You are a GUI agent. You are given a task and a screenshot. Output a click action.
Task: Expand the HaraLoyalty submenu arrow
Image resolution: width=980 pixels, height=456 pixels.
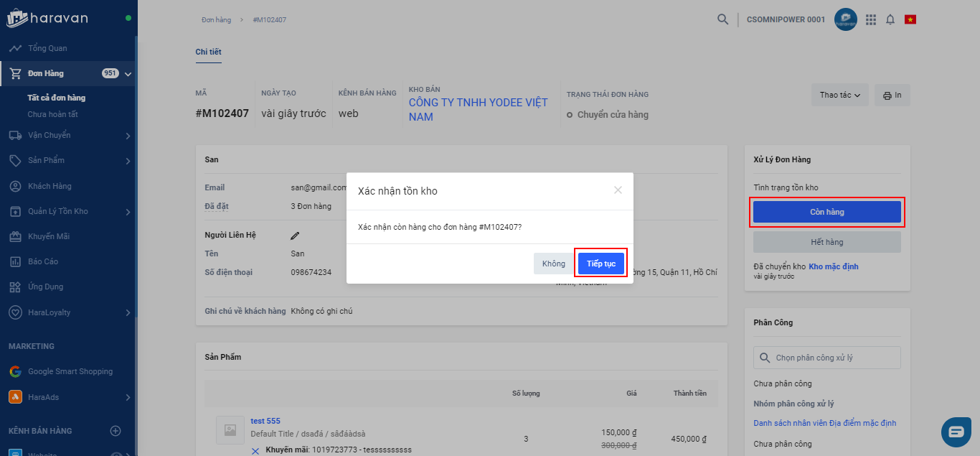(128, 313)
